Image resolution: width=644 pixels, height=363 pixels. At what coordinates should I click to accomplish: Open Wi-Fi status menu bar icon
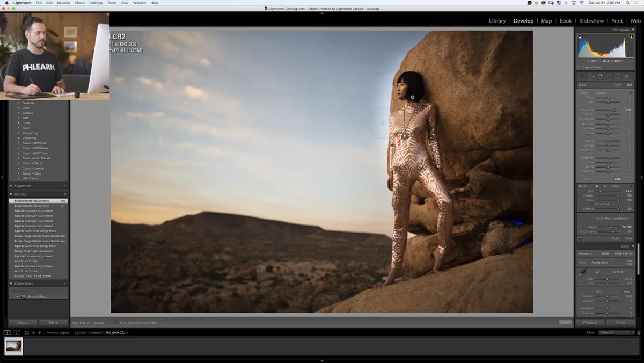tap(581, 3)
